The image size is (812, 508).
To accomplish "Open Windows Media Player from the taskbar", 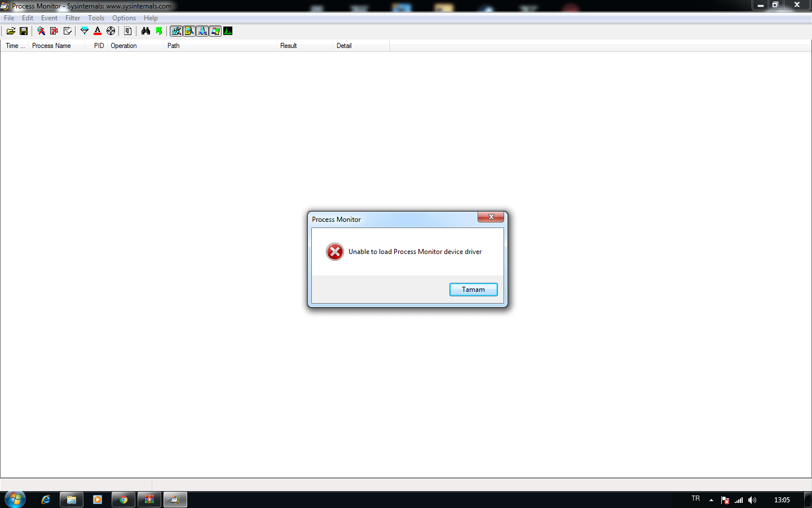I will (x=98, y=500).
